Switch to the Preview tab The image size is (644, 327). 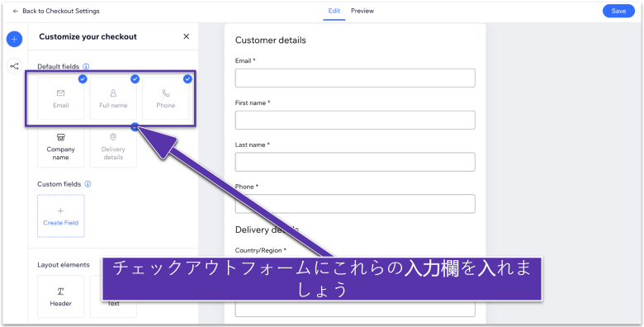click(x=362, y=11)
